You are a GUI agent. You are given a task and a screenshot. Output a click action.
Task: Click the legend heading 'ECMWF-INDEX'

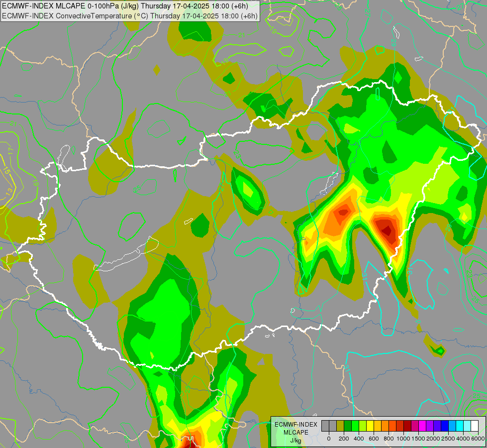point(296,425)
